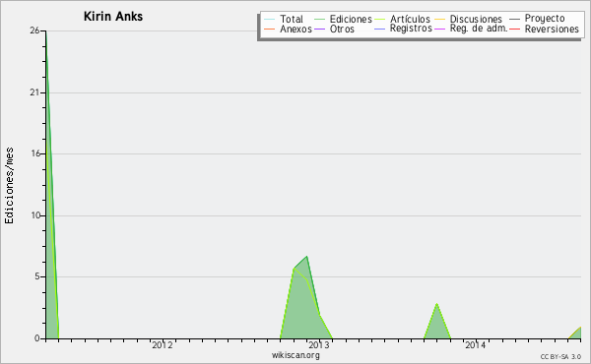Click the 21 y-axis value

(34, 92)
